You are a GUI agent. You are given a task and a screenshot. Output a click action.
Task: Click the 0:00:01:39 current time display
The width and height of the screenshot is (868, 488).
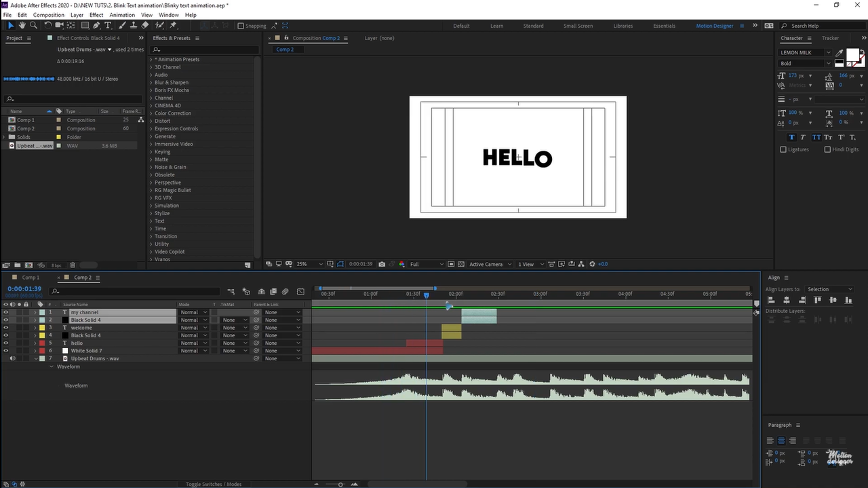click(24, 288)
